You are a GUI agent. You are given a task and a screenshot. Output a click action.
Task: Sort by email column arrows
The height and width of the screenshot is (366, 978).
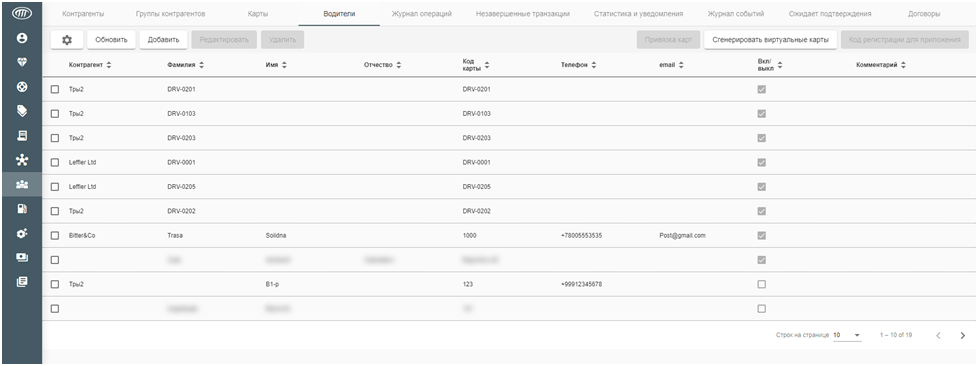click(681, 65)
